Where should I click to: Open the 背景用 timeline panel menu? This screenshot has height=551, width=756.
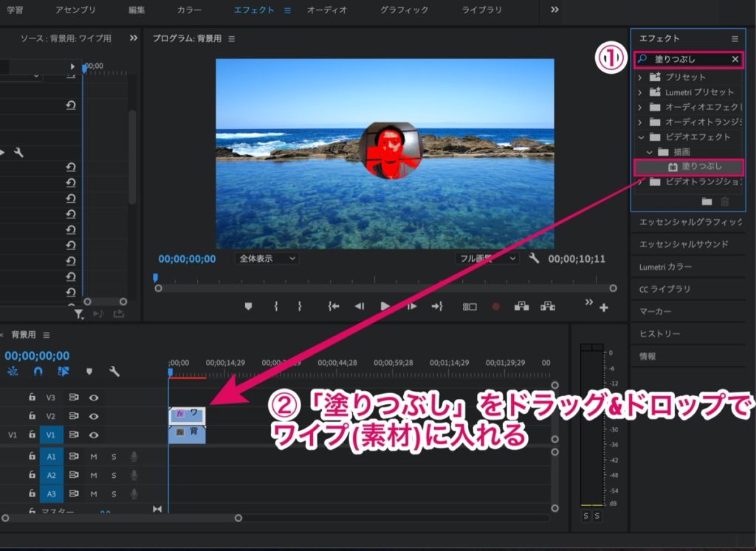coord(47,335)
